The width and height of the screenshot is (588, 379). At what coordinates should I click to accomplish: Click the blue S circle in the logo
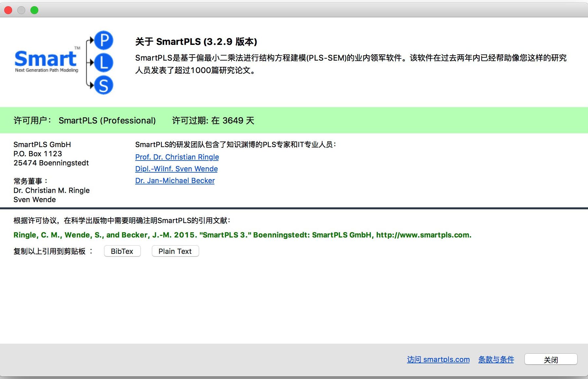tap(104, 85)
